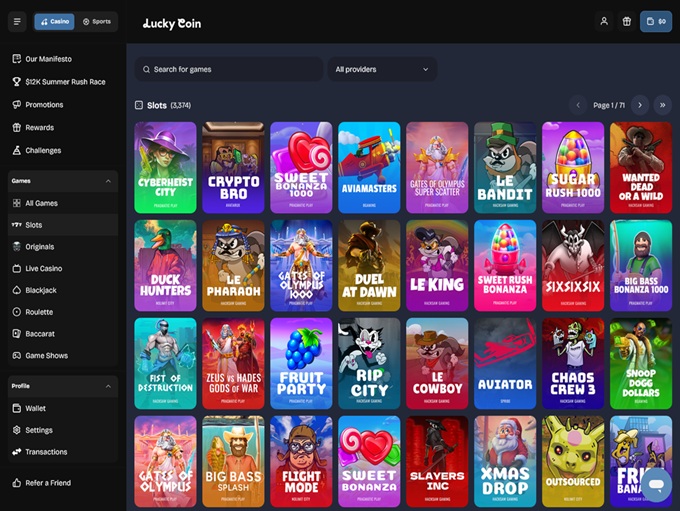Launch Le Bandit slot

[x=505, y=167]
